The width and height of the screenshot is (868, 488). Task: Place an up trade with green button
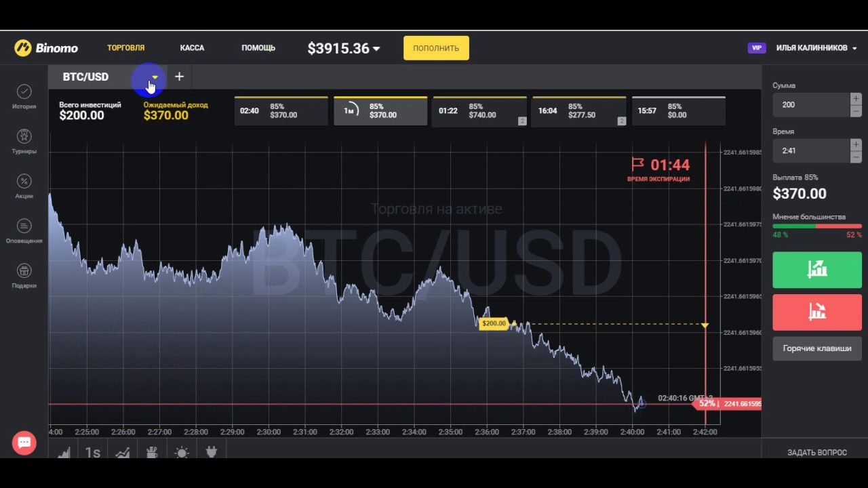coord(817,270)
